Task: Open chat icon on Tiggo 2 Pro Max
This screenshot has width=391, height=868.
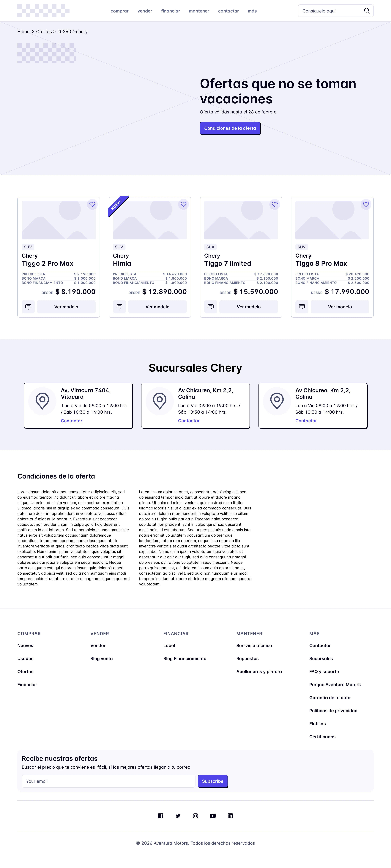Action: tap(28, 307)
